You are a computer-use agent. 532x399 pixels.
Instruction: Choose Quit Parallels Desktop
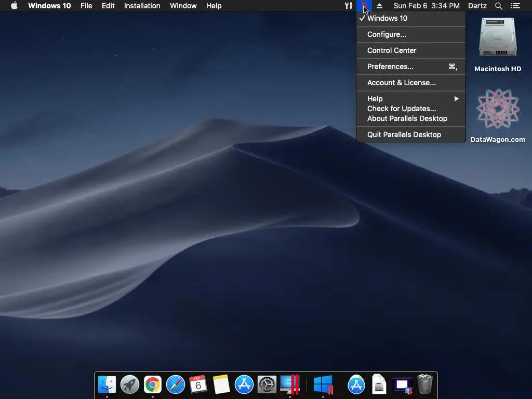pyautogui.click(x=411, y=135)
